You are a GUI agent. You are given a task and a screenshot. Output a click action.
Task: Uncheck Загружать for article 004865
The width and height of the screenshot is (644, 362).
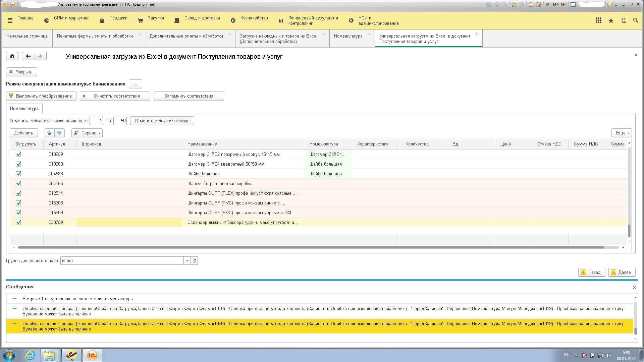pyautogui.click(x=18, y=183)
